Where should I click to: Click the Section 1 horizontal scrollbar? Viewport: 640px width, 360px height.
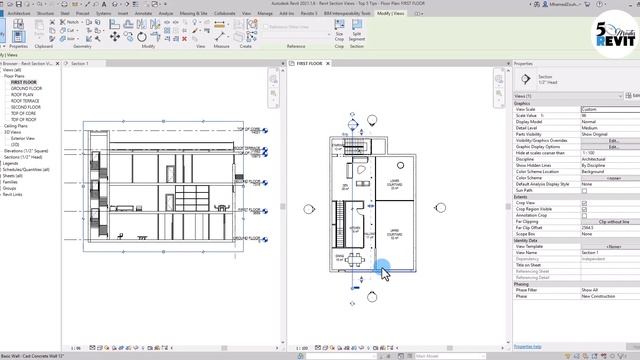224,348
